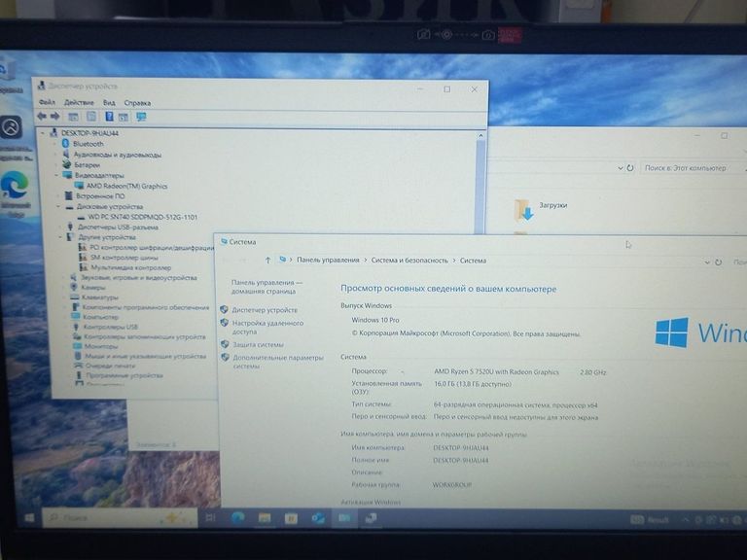Expand Батареи category

click(x=55, y=164)
